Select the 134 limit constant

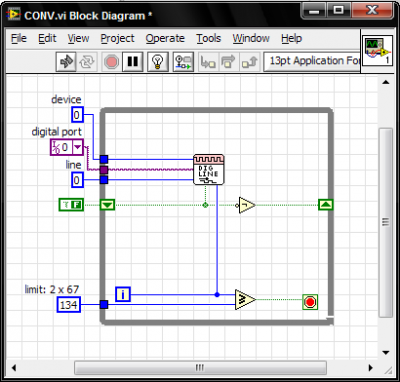[69, 305]
